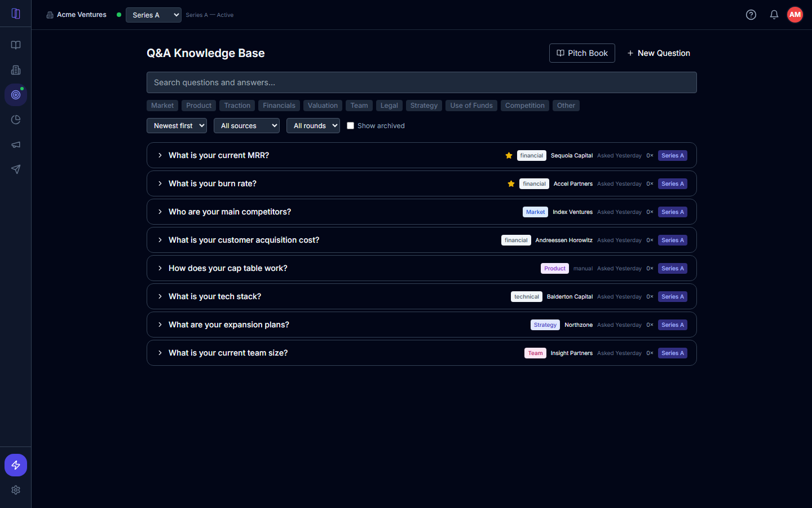This screenshot has height=508, width=812.
Task: Click the lightning bolt quick action button
Action: [16, 465]
